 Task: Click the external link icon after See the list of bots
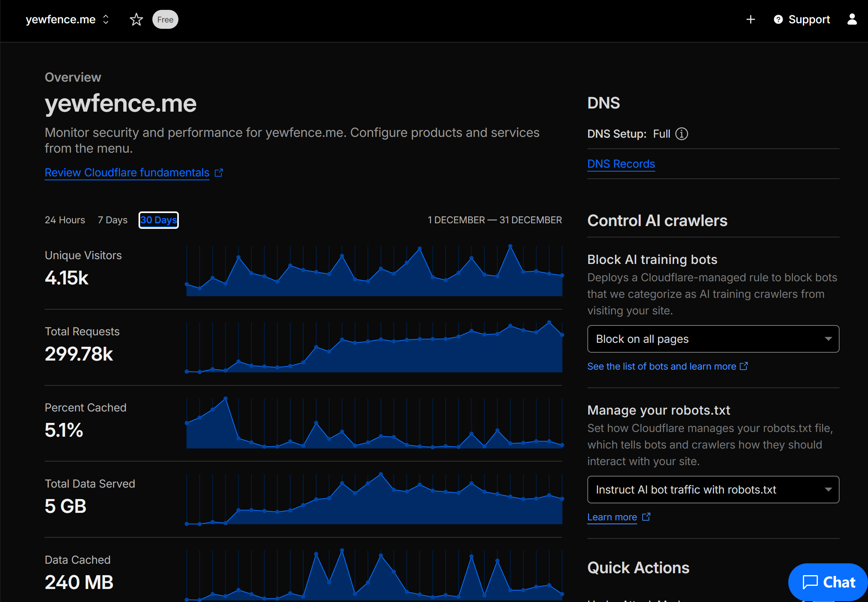[744, 366]
